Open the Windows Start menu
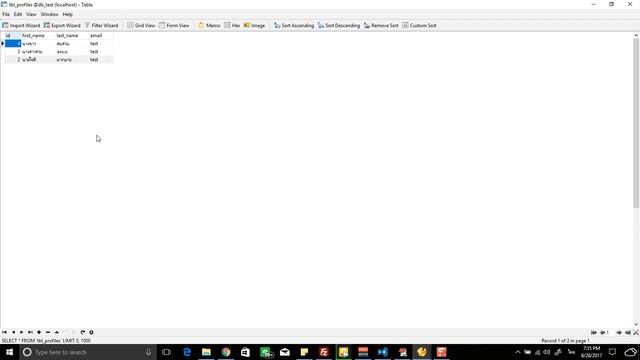The width and height of the screenshot is (640, 360). pos(9,352)
